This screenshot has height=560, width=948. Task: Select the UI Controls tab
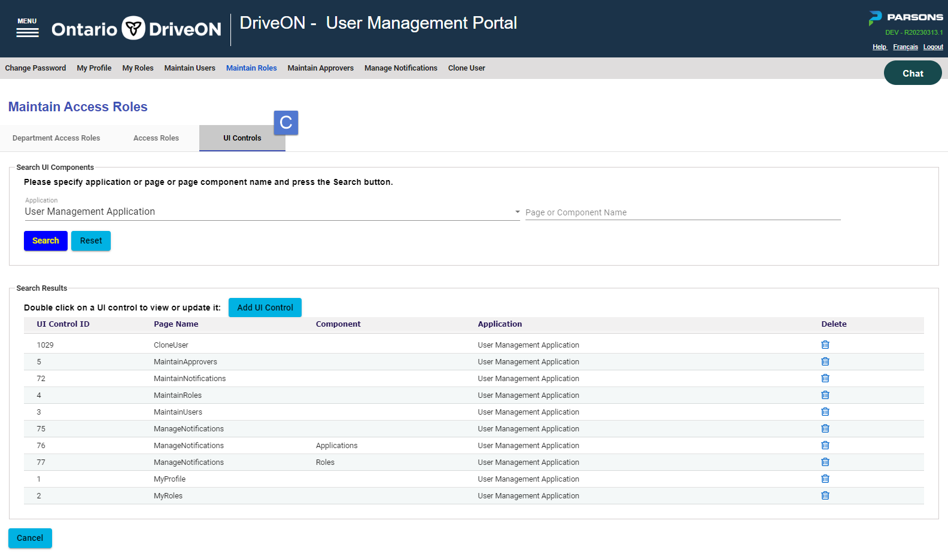point(242,138)
